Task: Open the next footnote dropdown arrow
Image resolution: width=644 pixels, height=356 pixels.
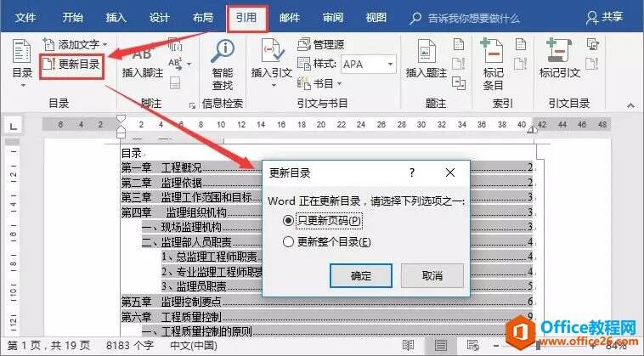Action: tap(189, 64)
